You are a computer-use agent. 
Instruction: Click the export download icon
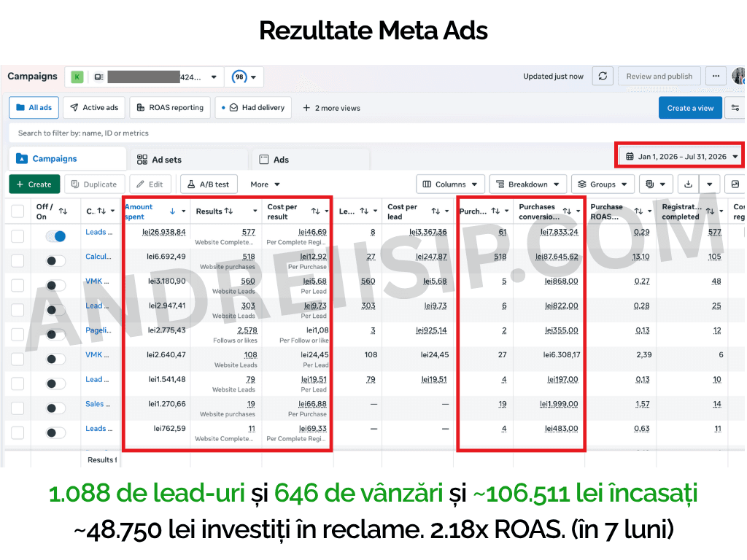689,184
